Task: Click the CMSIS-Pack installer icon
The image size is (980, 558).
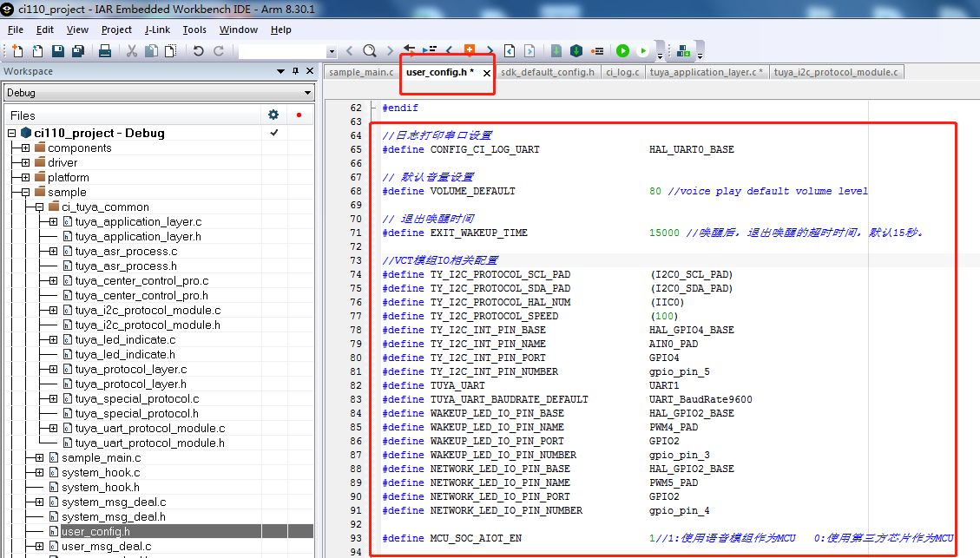Action: click(683, 51)
